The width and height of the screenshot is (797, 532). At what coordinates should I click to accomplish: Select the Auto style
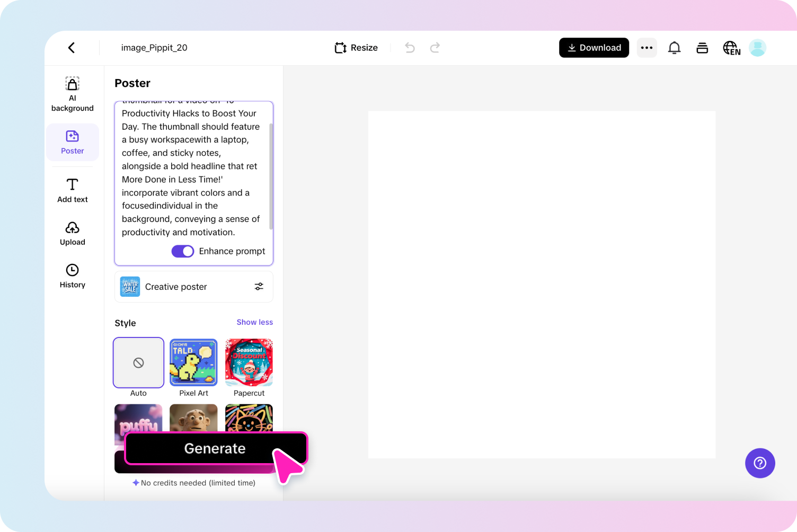[138, 363]
